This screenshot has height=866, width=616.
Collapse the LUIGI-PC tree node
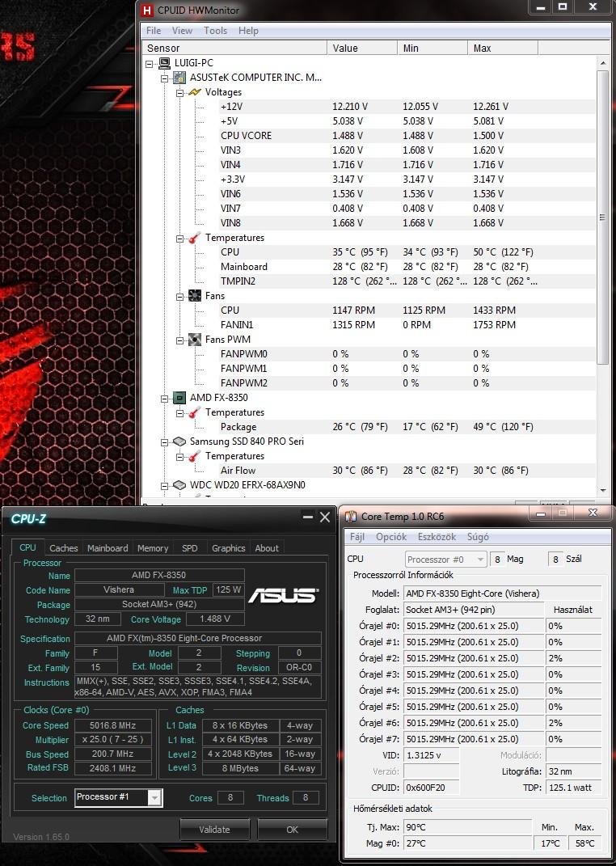149,64
